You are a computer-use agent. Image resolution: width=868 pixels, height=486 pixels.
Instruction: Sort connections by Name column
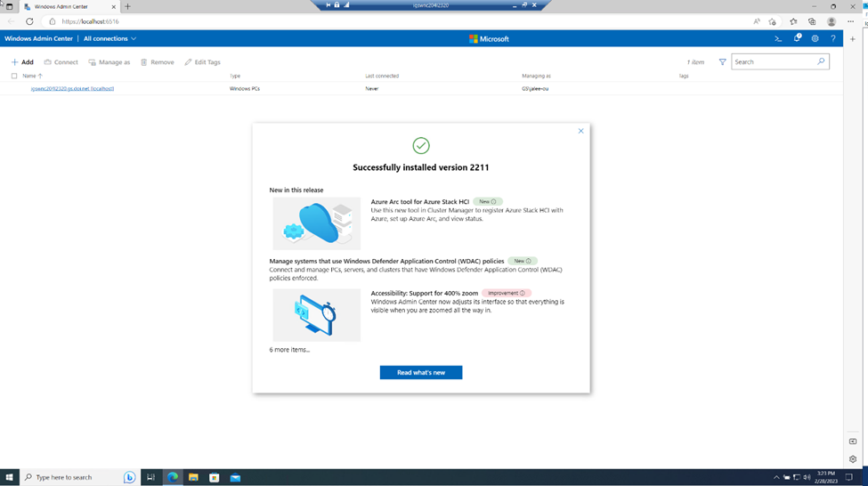(32, 76)
